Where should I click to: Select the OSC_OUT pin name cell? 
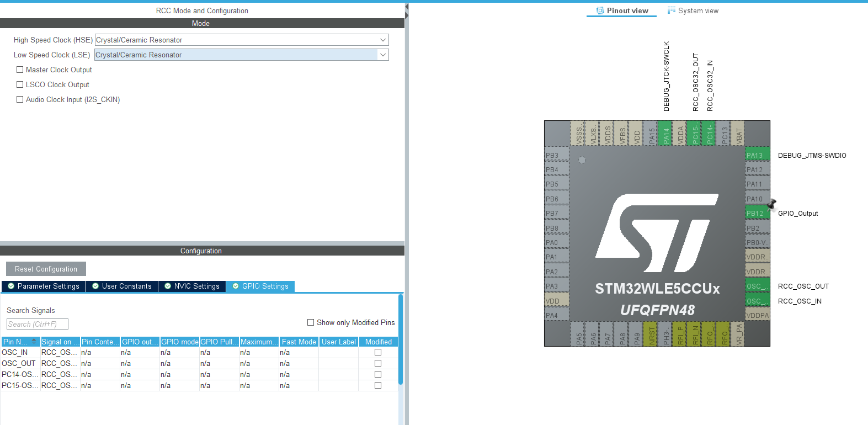click(x=20, y=363)
